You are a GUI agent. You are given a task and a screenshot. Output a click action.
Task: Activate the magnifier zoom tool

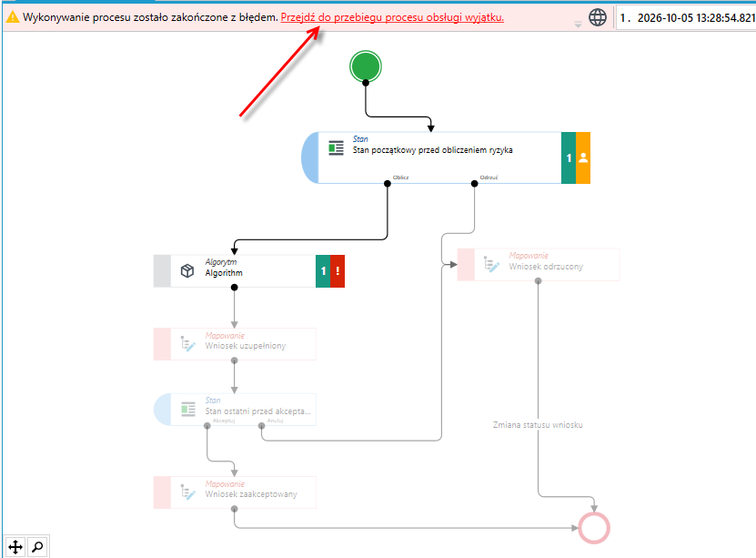tap(37, 547)
